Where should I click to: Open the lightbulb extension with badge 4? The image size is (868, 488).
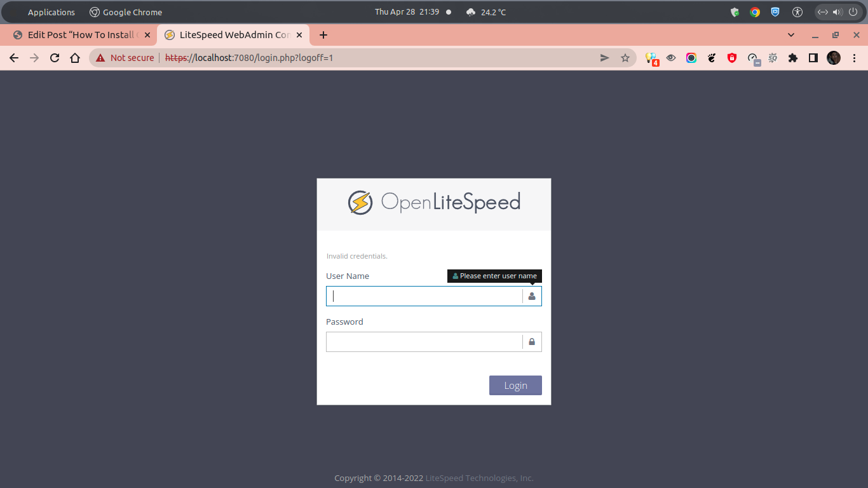click(x=651, y=58)
